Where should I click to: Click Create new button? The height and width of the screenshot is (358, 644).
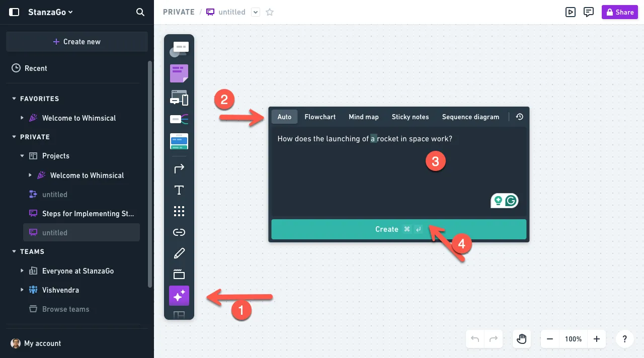77,42
